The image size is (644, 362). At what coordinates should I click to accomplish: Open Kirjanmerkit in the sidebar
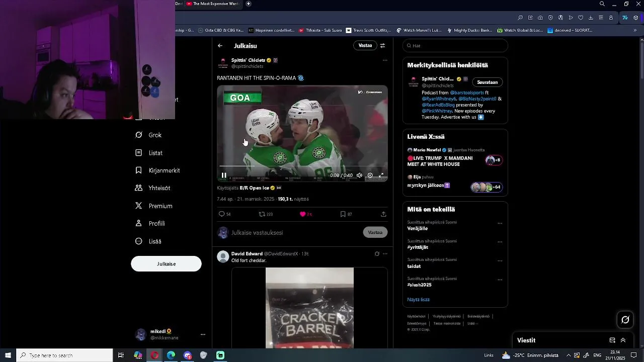tap(157, 170)
